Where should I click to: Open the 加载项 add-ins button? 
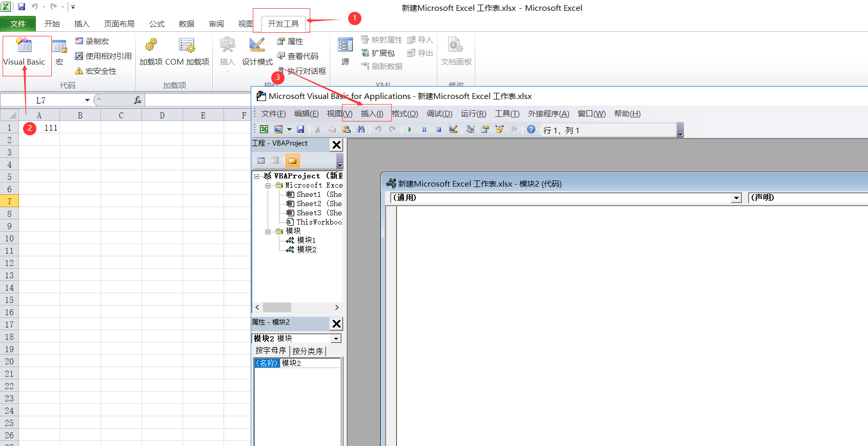151,53
